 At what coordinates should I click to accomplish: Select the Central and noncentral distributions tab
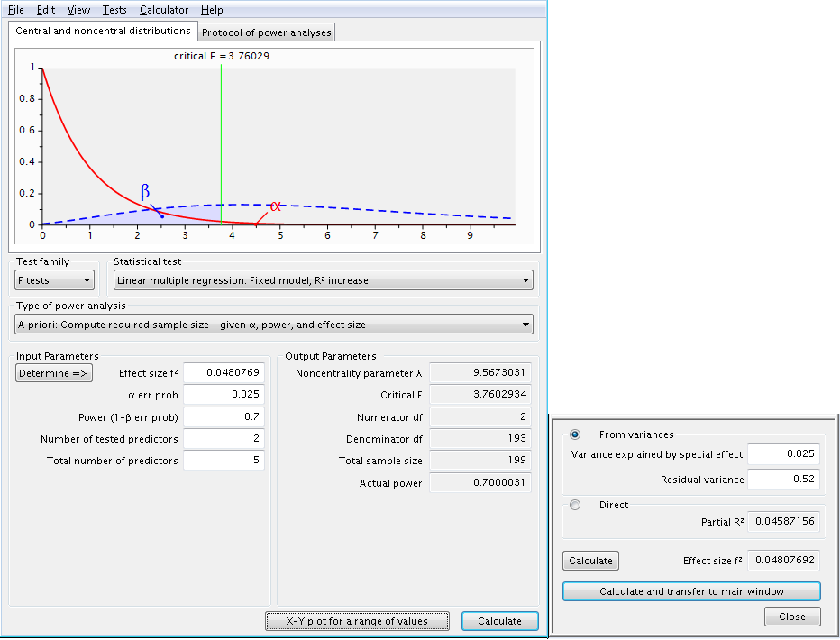pyautogui.click(x=102, y=31)
